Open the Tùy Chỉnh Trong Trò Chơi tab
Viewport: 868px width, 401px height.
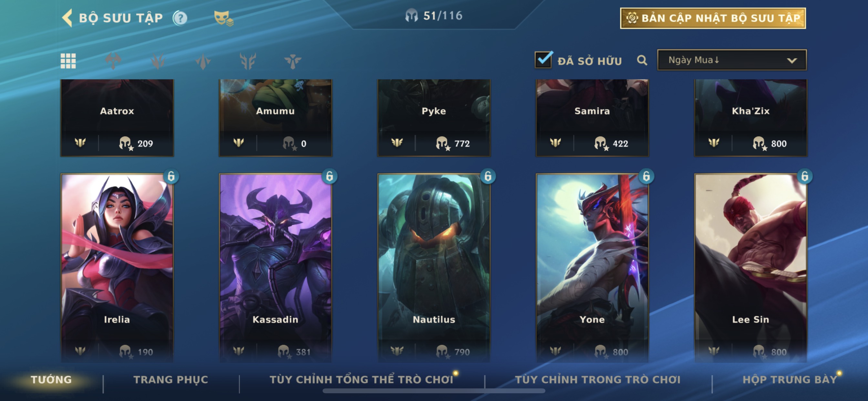pyautogui.click(x=597, y=379)
